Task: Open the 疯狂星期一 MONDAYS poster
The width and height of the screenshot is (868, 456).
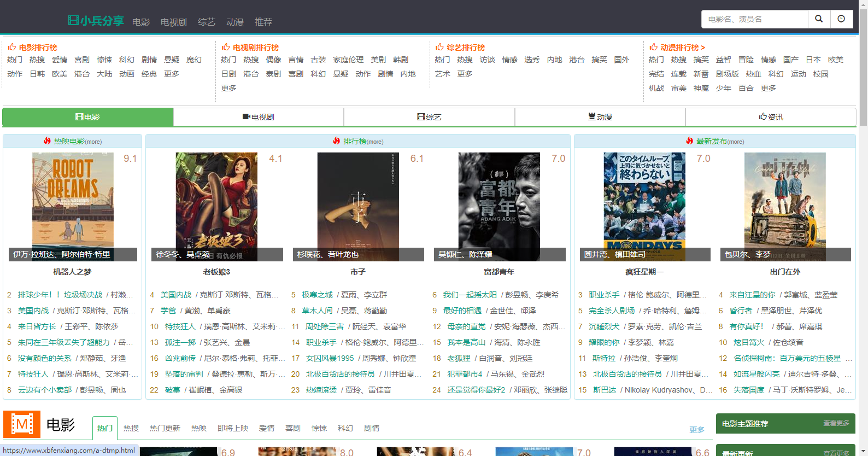Action: point(644,207)
